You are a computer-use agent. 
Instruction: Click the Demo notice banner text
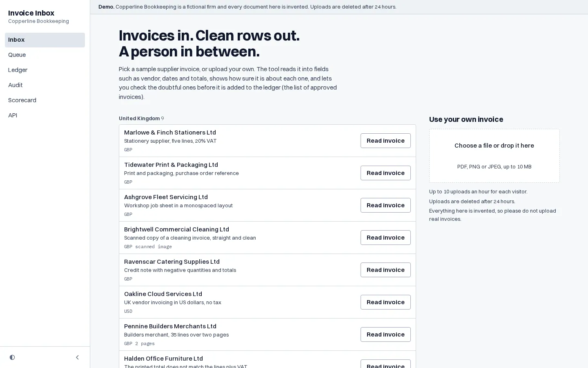[247, 7]
